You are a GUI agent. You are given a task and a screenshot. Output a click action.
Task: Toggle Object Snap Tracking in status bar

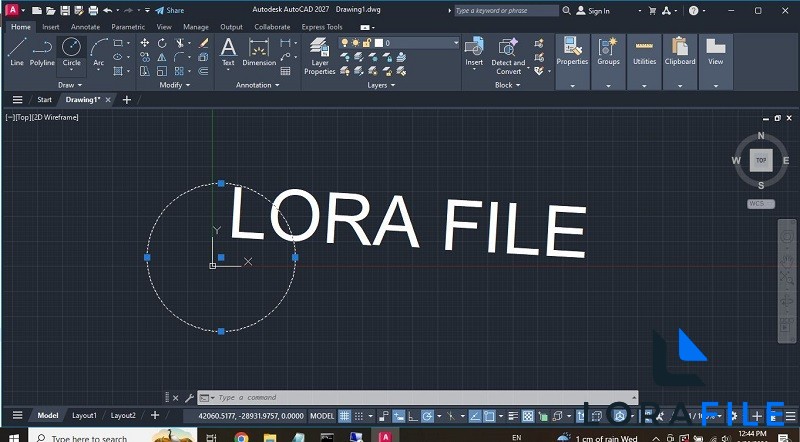point(475,416)
